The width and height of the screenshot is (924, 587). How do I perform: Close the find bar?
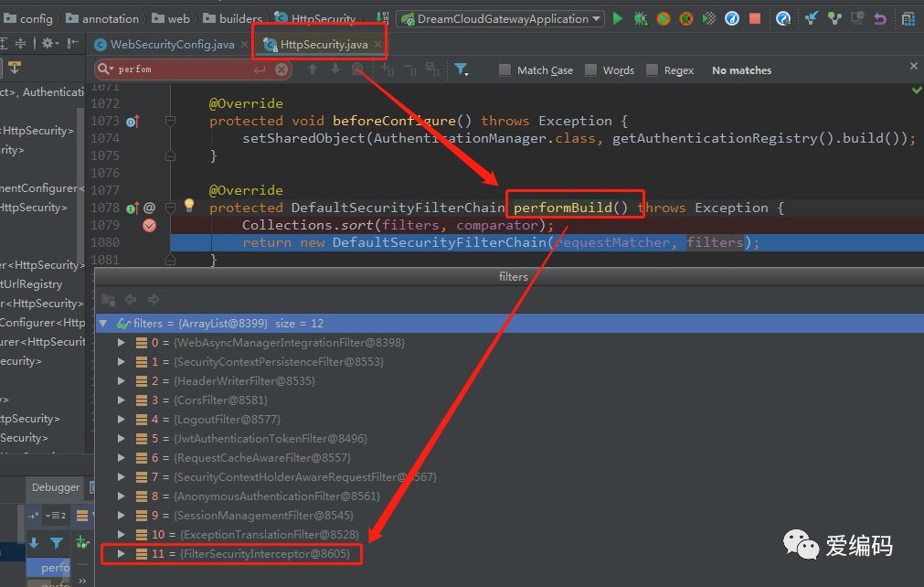point(913,66)
